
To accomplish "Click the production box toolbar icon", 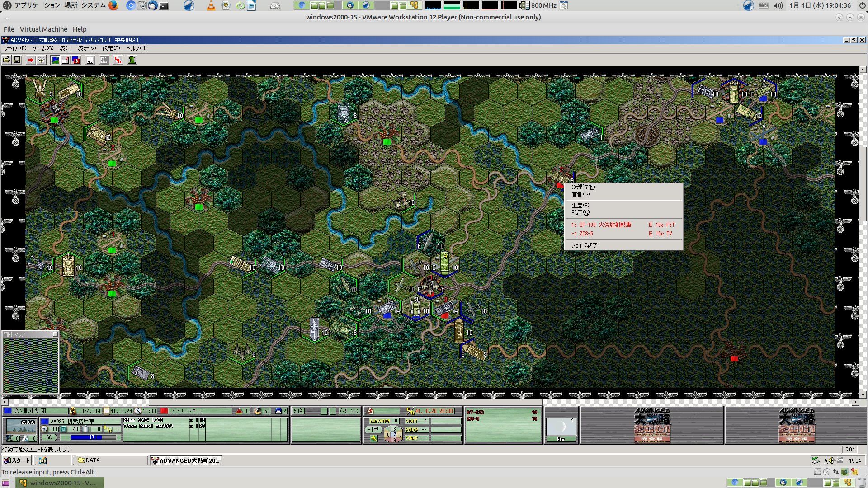I will click(x=41, y=60).
